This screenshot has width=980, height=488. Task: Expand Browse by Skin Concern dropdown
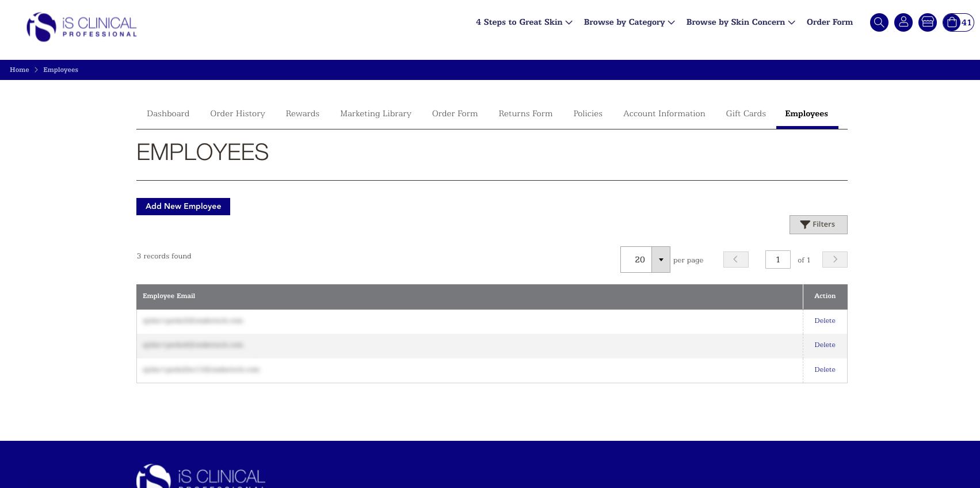coord(740,22)
